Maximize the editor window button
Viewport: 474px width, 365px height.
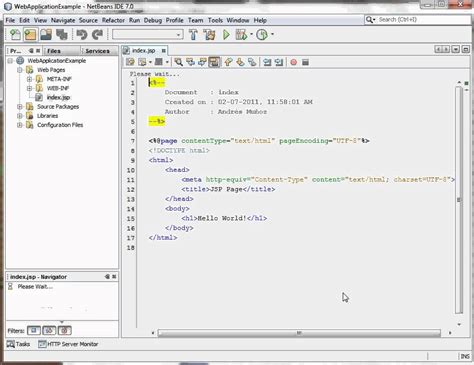click(466, 50)
